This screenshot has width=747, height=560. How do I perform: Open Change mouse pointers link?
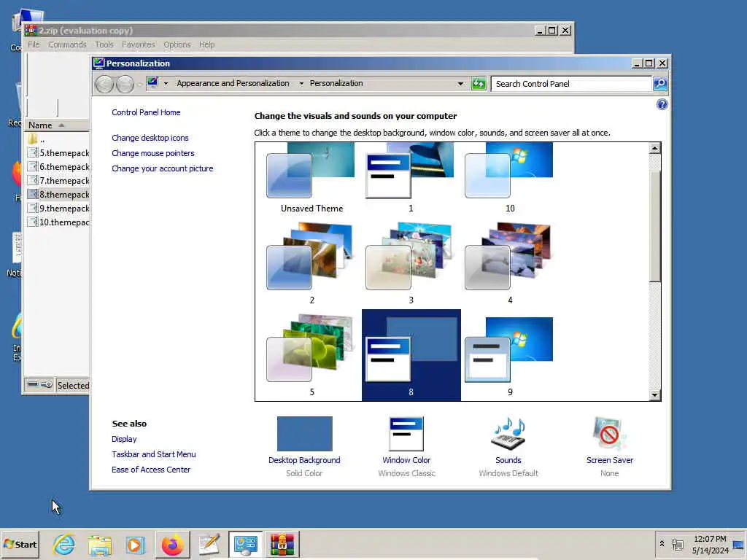pos(153,153)
